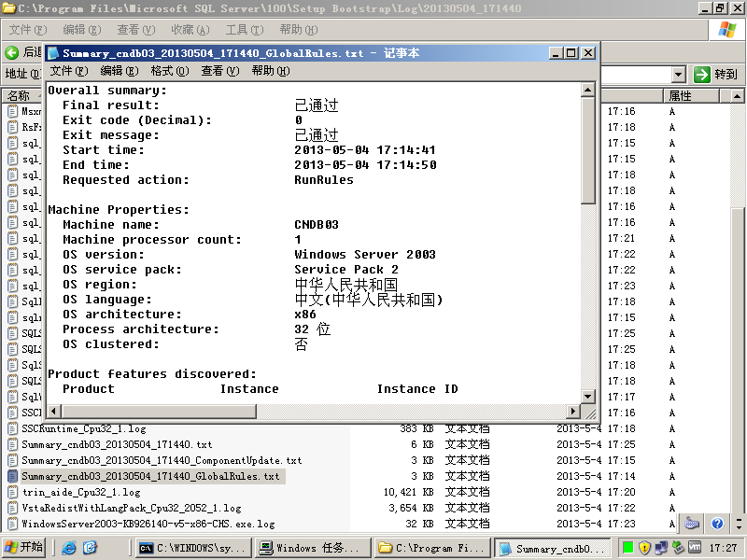Open the Explorer address bar dropdown
Image resolution: width=747 pixels, height=560 pixels.
coord(679,75)
